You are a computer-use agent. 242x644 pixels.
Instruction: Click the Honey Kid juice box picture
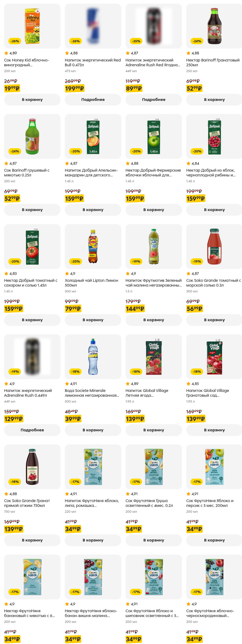pos(32,26)
